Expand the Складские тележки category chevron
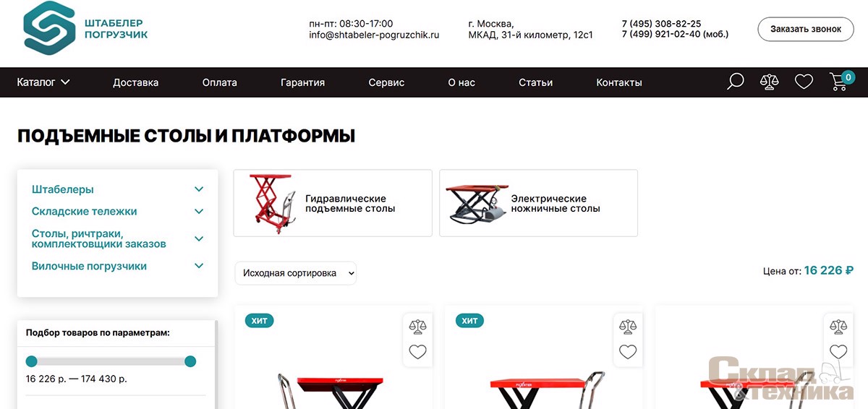The width and height of the screenshot is (868, 409). coord(199,212)
